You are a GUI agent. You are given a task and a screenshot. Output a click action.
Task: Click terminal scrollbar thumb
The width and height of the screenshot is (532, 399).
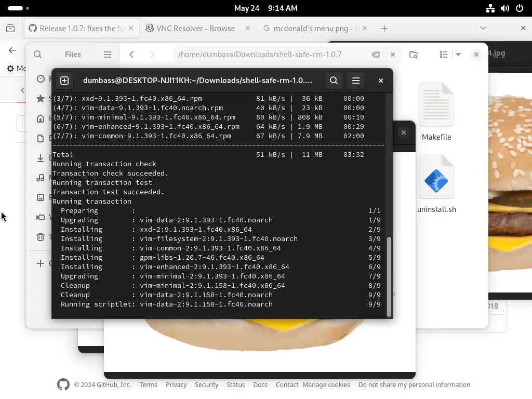(389, 276)
